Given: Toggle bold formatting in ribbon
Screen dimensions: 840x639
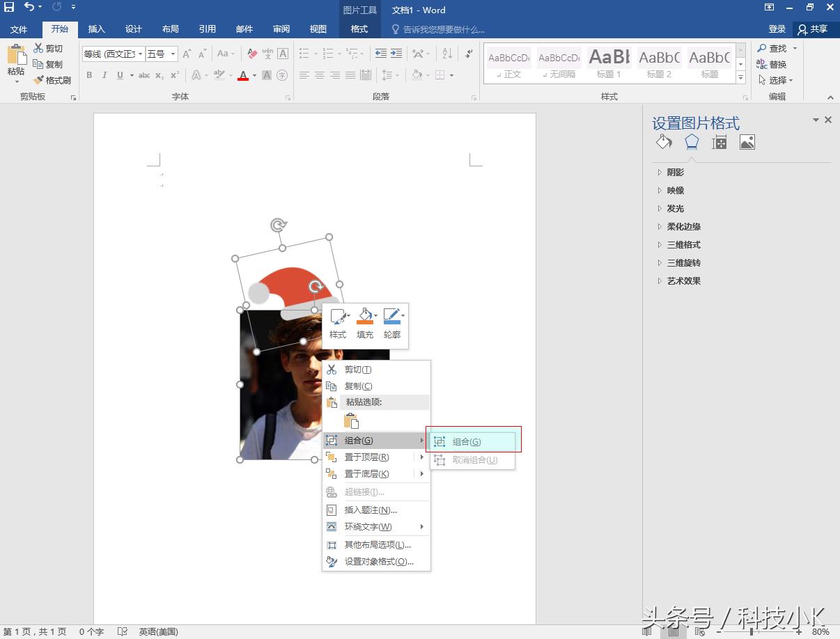Looking at the screenshot, I should pos(89,75).
